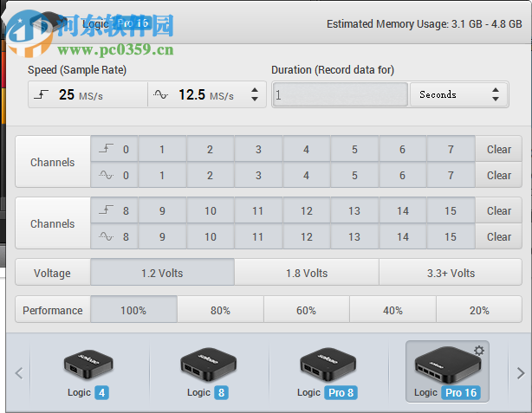Toggle digital channel 12
The height and width of the screenshot is (413, 532).
coord(307,210)
